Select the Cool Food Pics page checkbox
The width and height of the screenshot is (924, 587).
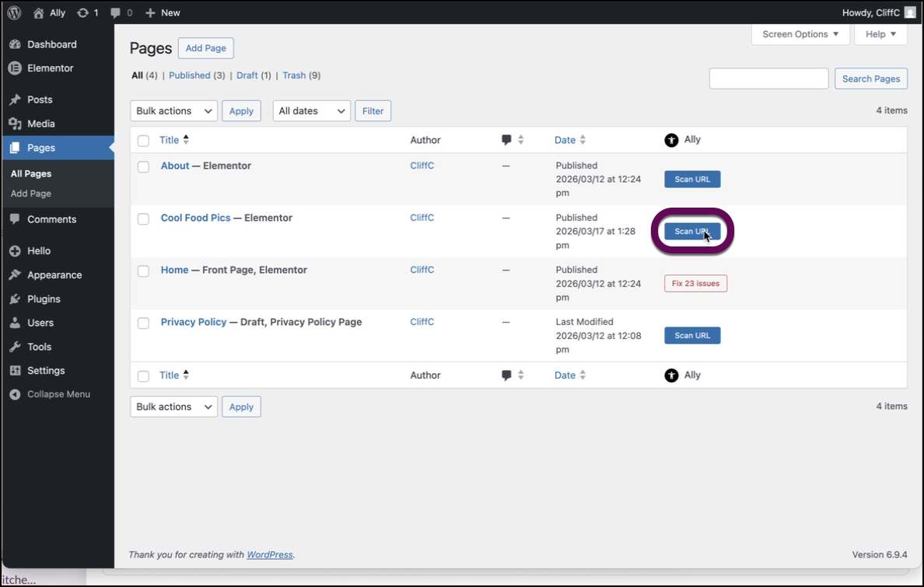click(143, 218)
